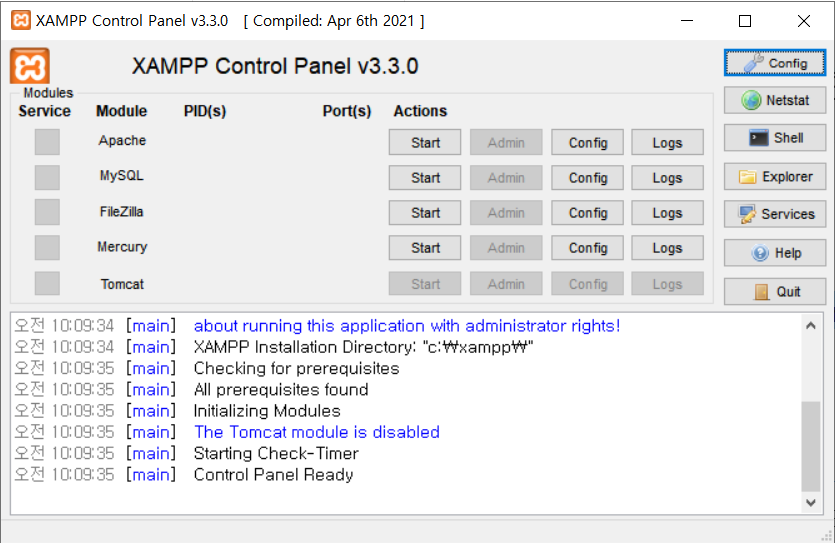
Task: Toggle the Apache service checkbox
Action: (47, 142)
